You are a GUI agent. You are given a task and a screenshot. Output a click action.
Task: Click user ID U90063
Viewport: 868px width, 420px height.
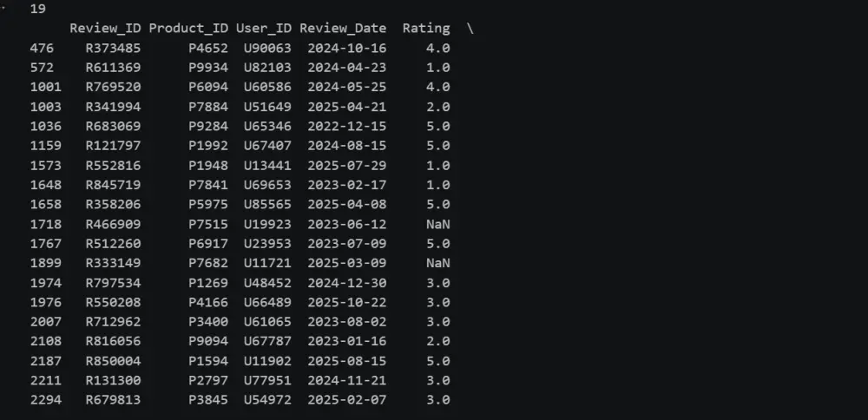[x=267, y=48]
